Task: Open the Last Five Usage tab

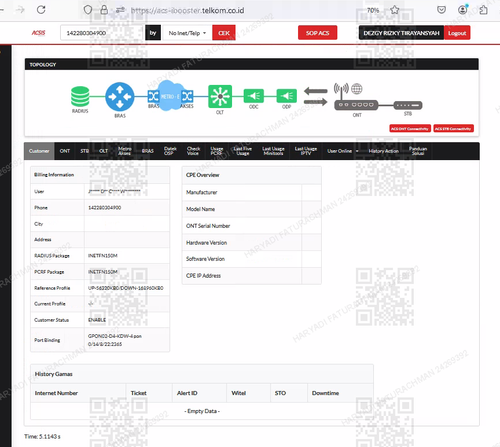Action: [243, 151]
